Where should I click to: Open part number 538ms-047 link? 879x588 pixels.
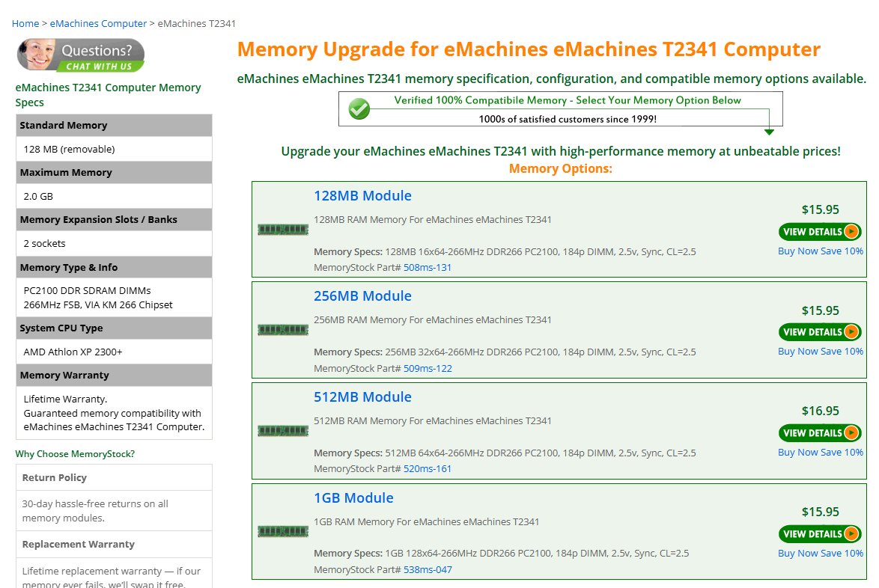click(428, 569)
